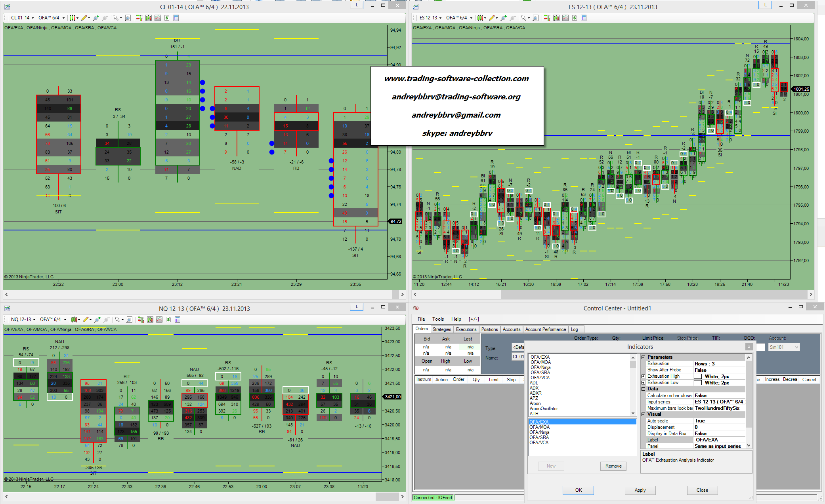Open Strategies icon in NQ chart toolbar
Screen dimensions: 825x504
pos(168,320)
